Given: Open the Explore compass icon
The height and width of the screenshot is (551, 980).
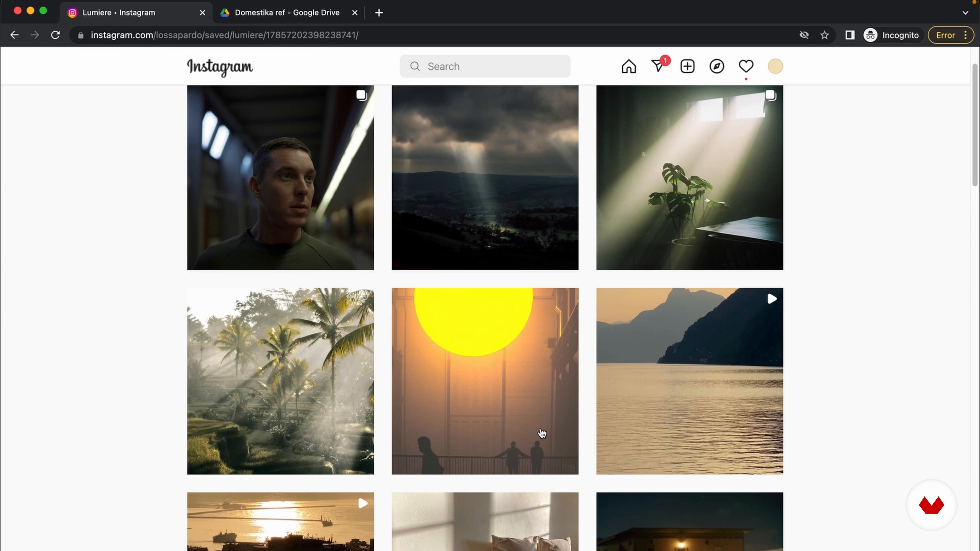Looking at the screenshot, I should 716,66.
